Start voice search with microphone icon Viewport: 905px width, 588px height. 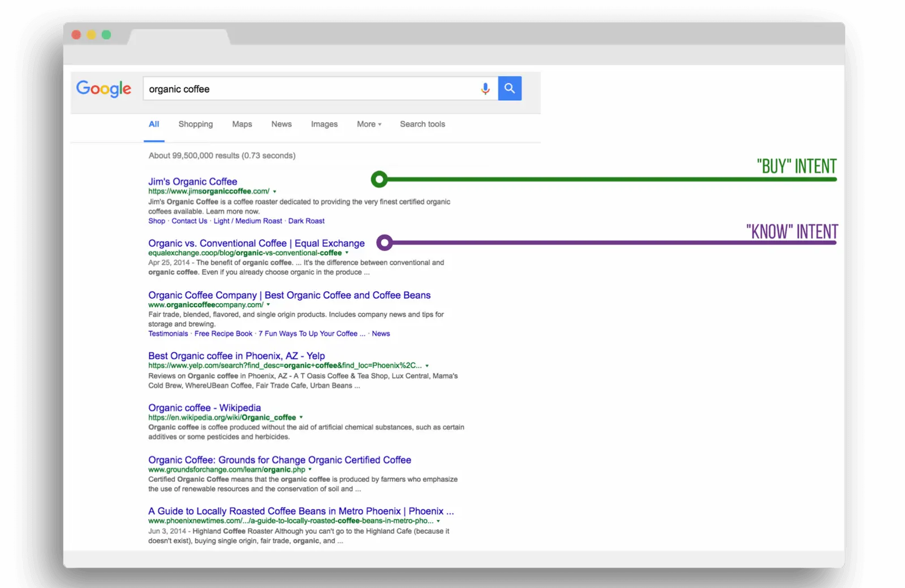tap(485, 89)
